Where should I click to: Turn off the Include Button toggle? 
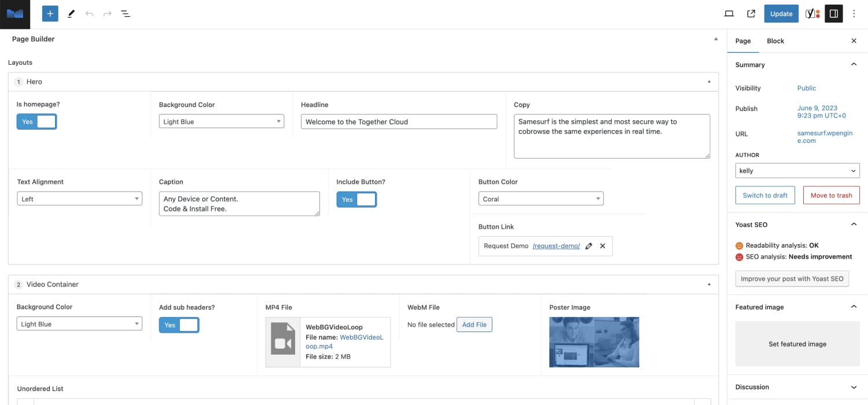pyautogui.click(x=356, y=198)
